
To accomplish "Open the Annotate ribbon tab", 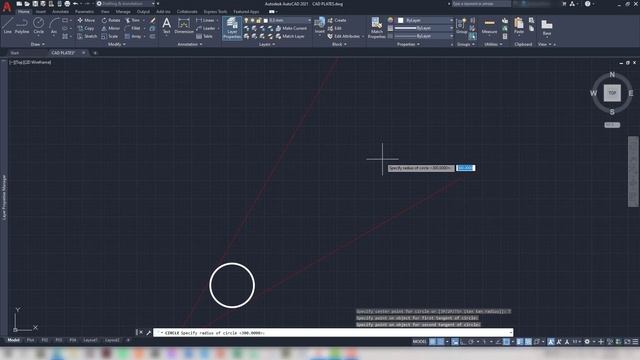I will (x=60, y=11).
